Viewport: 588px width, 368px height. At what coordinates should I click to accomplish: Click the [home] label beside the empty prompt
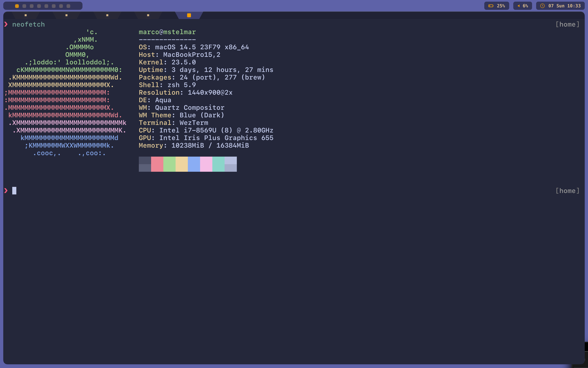(x=568, y=191)
